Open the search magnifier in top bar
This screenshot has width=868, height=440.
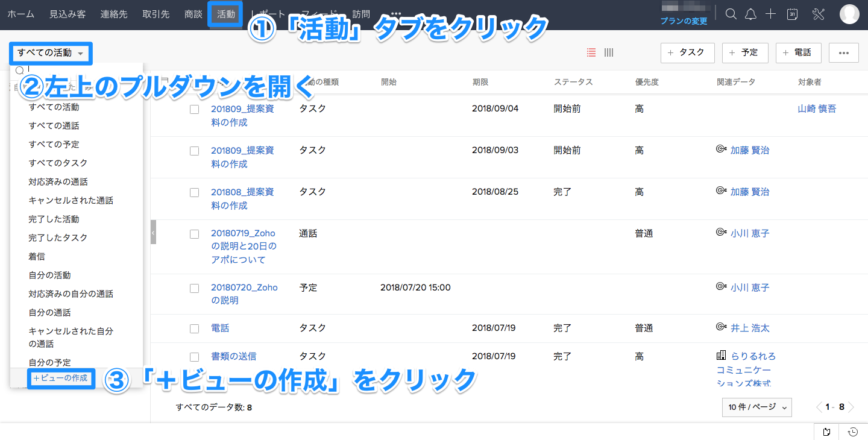731,14
